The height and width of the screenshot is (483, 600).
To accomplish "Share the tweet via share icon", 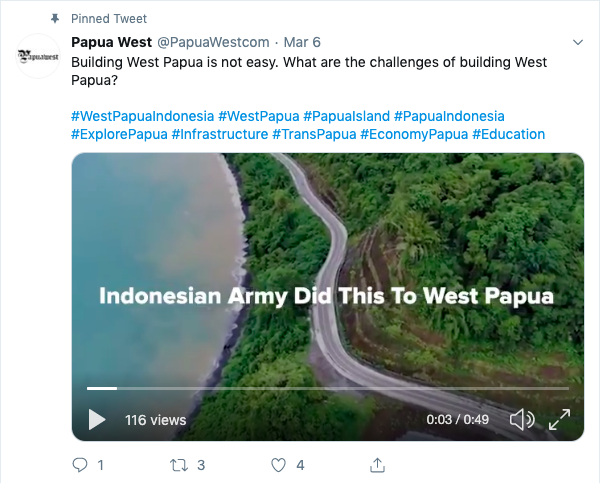I will coord(378,465).
